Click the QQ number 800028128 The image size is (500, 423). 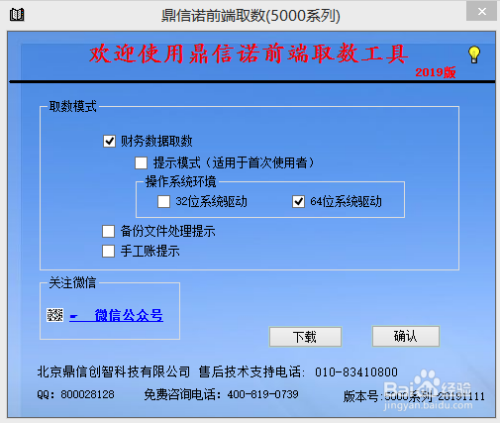87,394
